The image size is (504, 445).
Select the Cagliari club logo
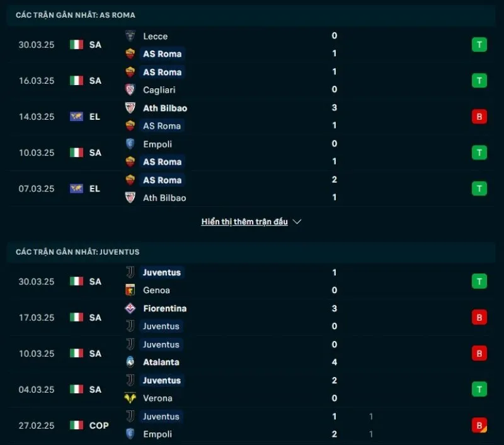pos(131,90)
